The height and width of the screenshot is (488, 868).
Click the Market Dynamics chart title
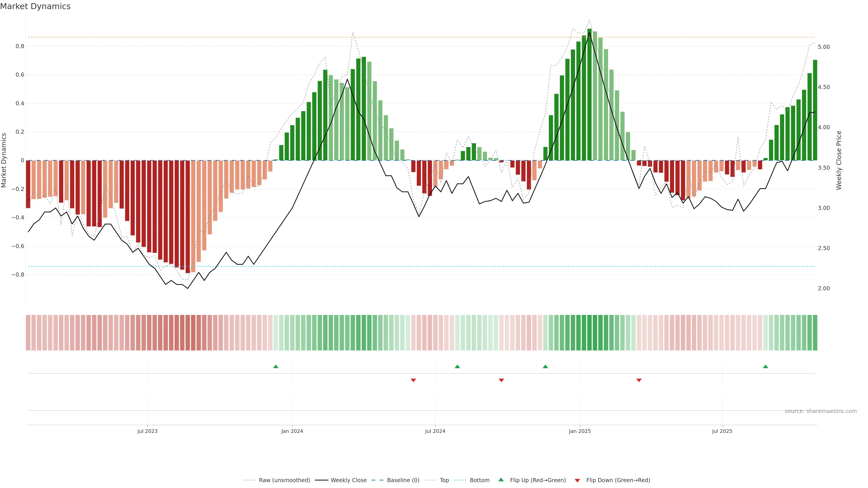35,6
